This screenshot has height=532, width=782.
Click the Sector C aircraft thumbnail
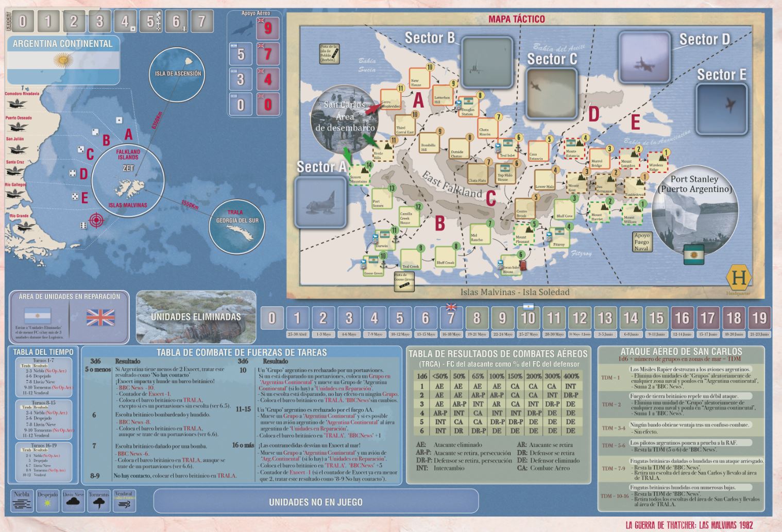click(x=552, y=94)
